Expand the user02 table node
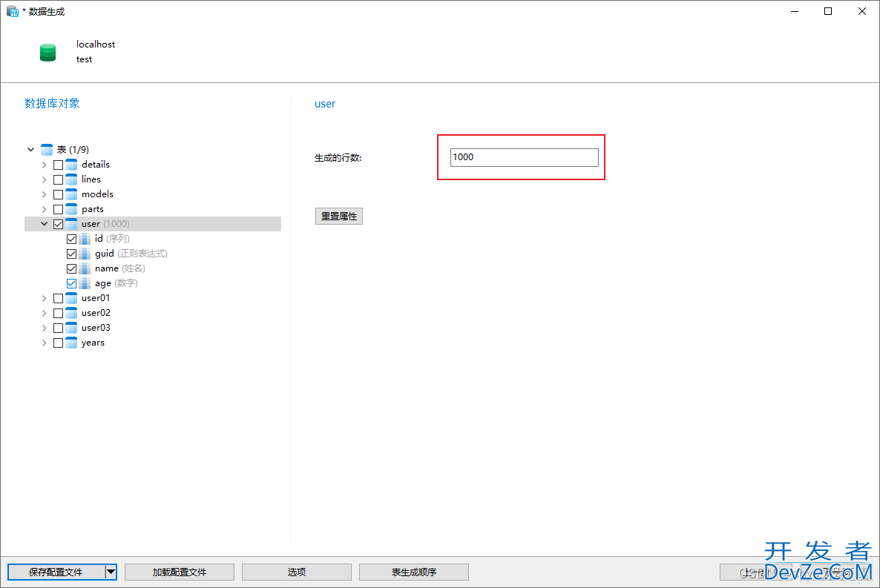This screenshot has width=880, height=588. coord(45,313)
